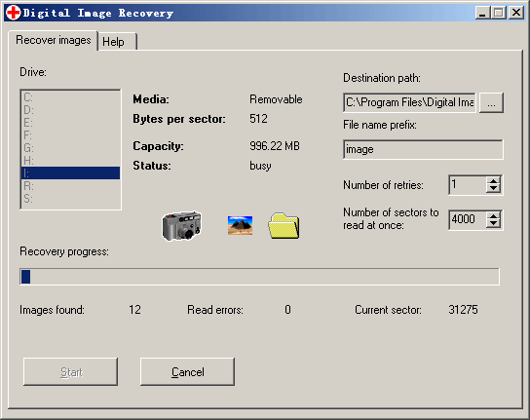530x420 pixels.
Task: Increase the number of retries
Action: (494, 181)
